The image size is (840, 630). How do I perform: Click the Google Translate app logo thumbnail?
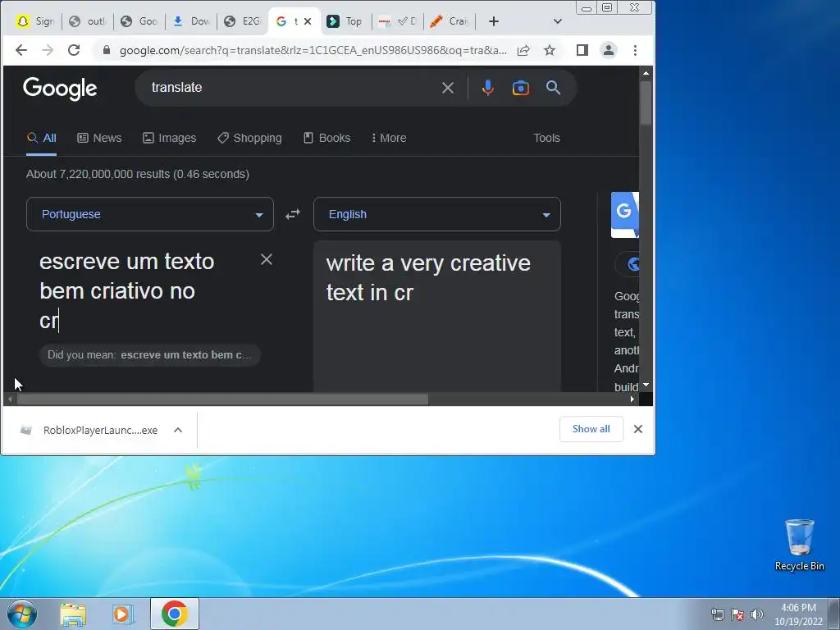[x=624, y=214]
